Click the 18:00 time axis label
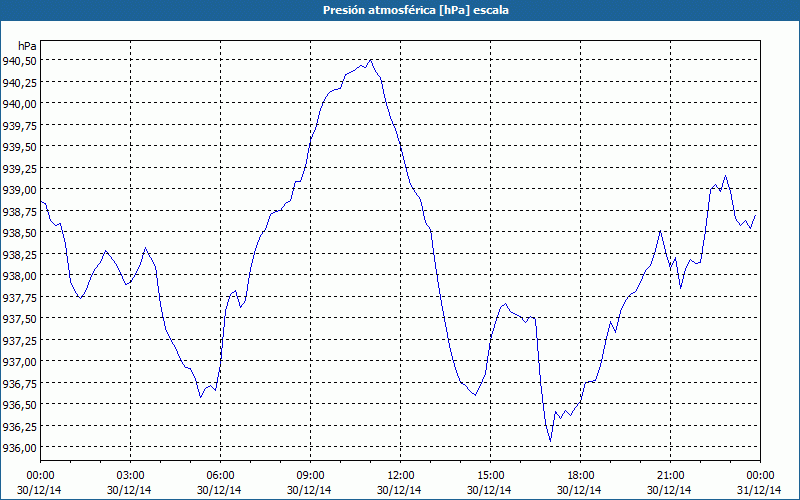800x500 pixels. pyautogui.click(x=581, y=476)
